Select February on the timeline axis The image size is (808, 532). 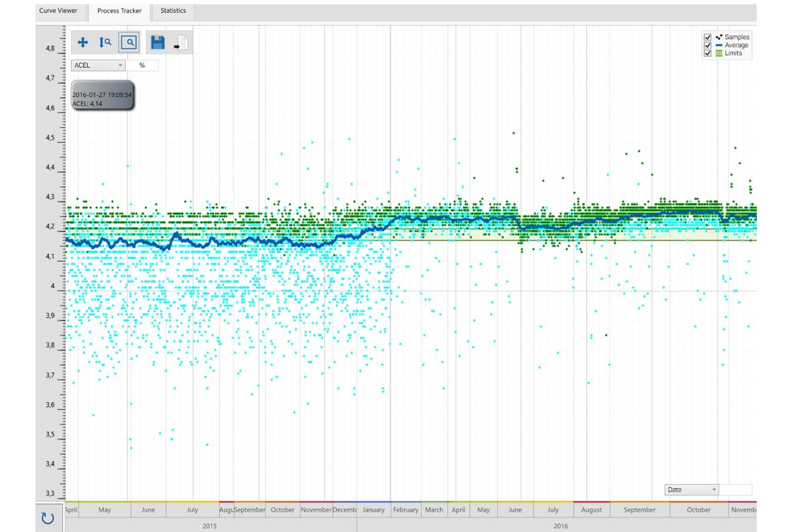coord(406,510)
